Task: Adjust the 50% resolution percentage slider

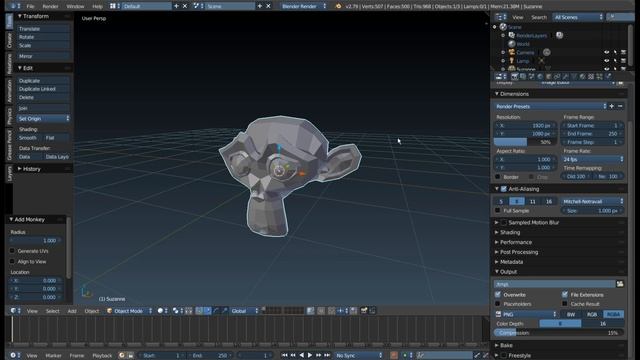Action: (525, 142)
